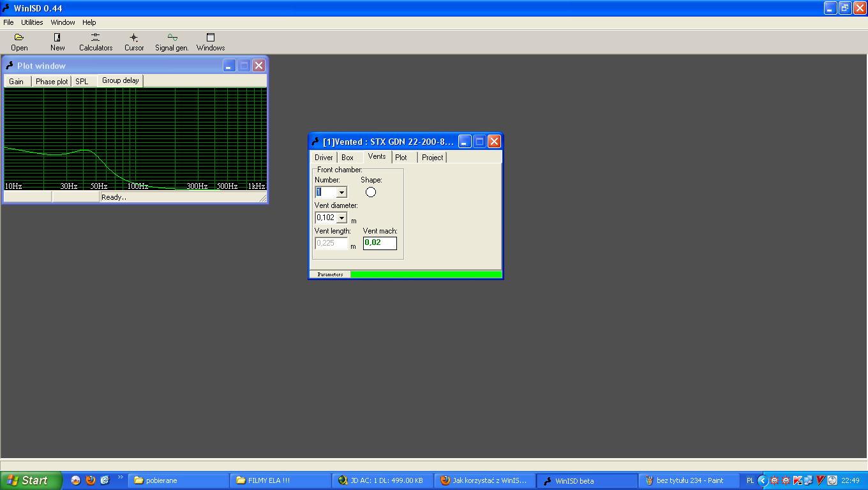Click the first quick launch icon
The width and height of the screenshot is (868, 490).
tap(75, 480)
